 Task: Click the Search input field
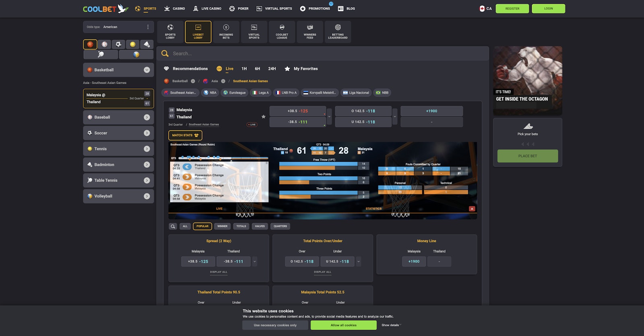coord(322,54)
